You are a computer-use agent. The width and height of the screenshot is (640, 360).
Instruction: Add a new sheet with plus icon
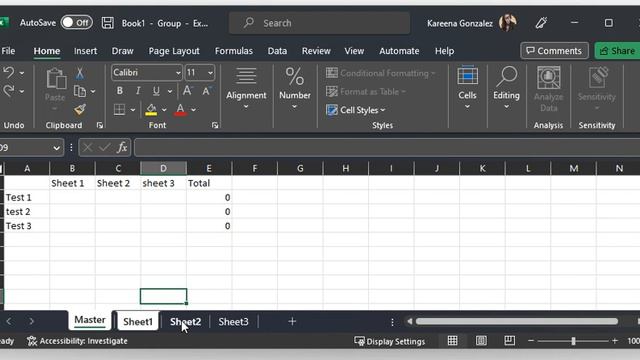[292, 322]
